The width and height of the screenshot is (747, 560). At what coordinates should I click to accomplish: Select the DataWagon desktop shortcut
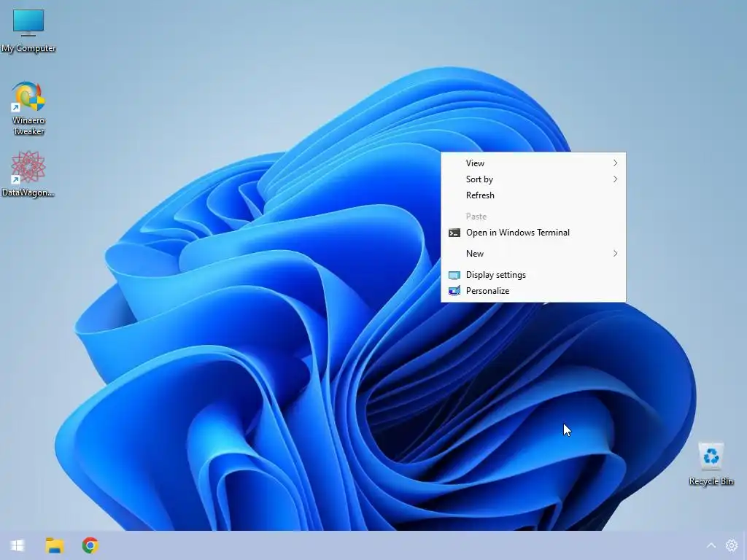(x=28, y=174)
